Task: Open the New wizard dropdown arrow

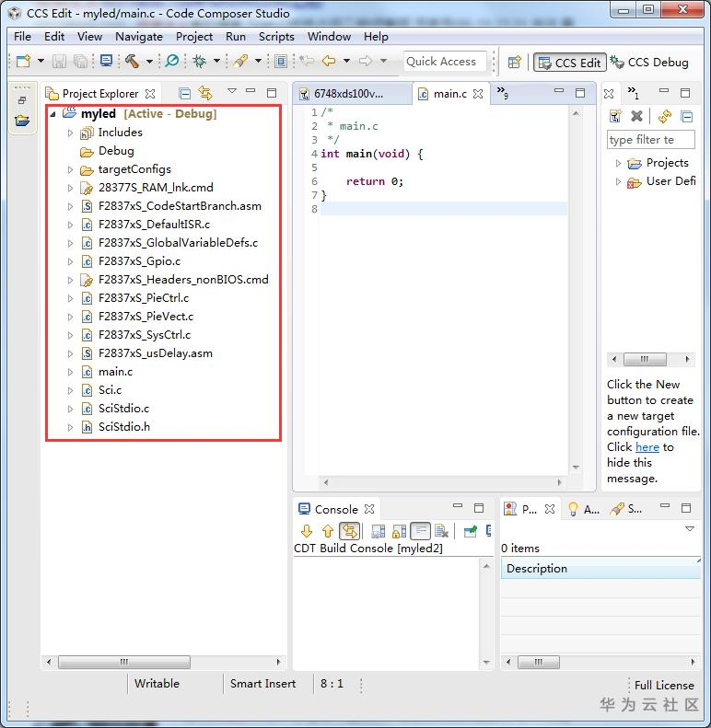Action: [x=41, y=61]
